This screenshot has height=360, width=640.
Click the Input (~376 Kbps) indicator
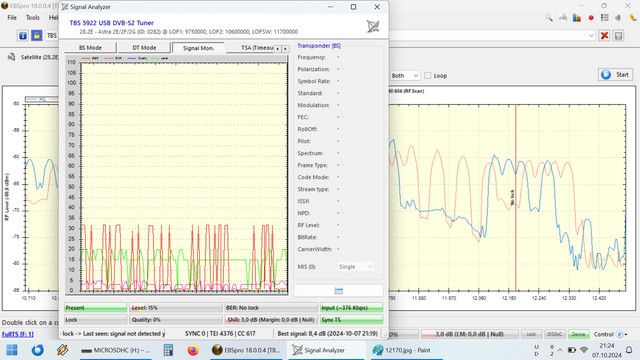(x=351, y=308)
